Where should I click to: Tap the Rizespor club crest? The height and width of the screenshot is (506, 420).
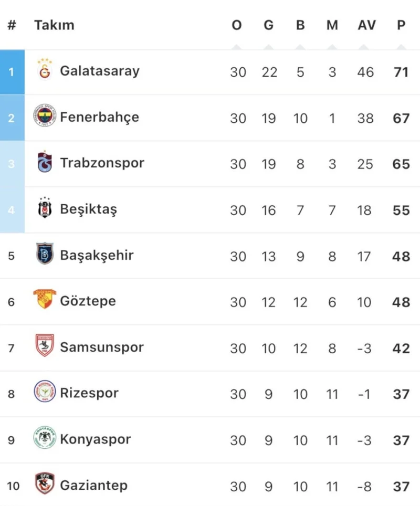click(x=45, y=393)
